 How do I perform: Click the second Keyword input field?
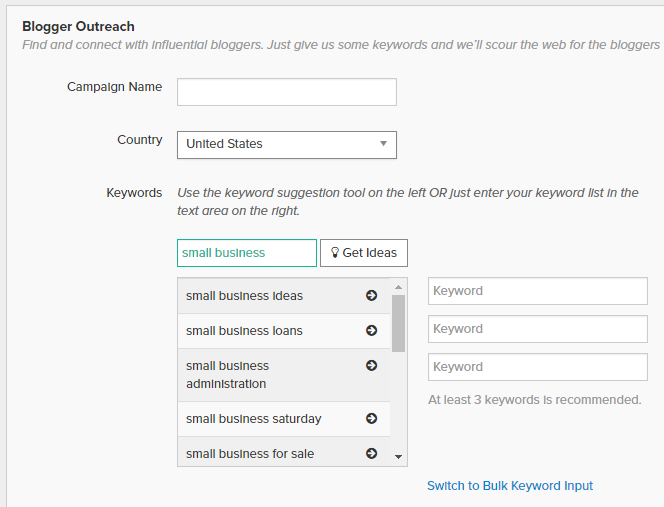pyautogui.click(x=537, y=329)
